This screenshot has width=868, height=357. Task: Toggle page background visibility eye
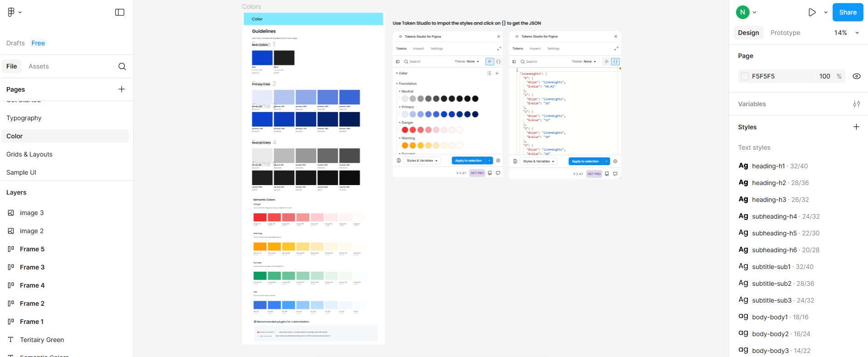pos(856,76)
